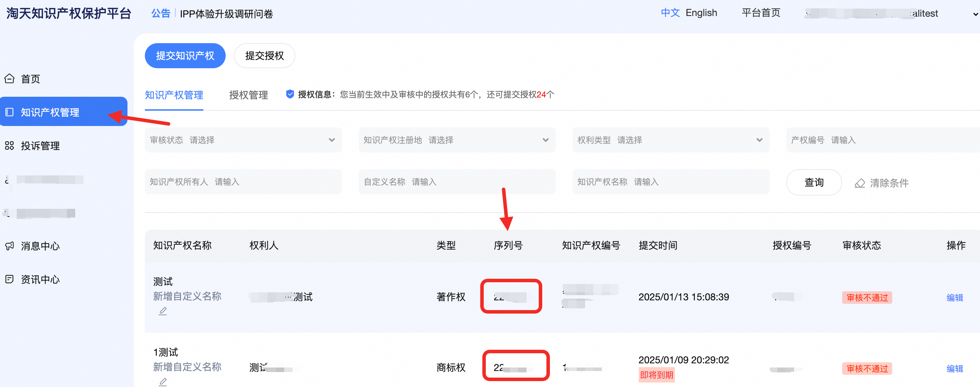This screenshot has width=980, height=387.
Task: Edit custom name pencil icon for 测试 row
Action: [x=163, y=311]
